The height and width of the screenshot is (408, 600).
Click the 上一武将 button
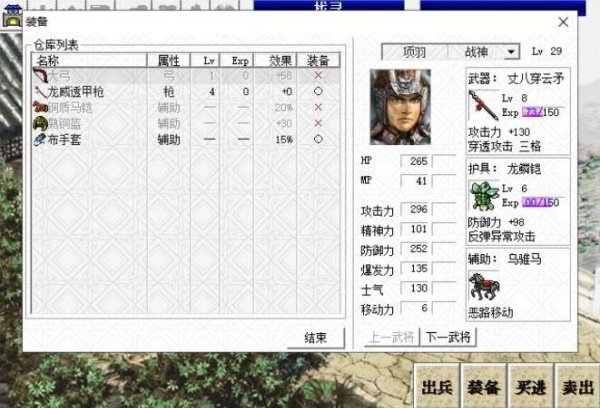pos(392,337)
